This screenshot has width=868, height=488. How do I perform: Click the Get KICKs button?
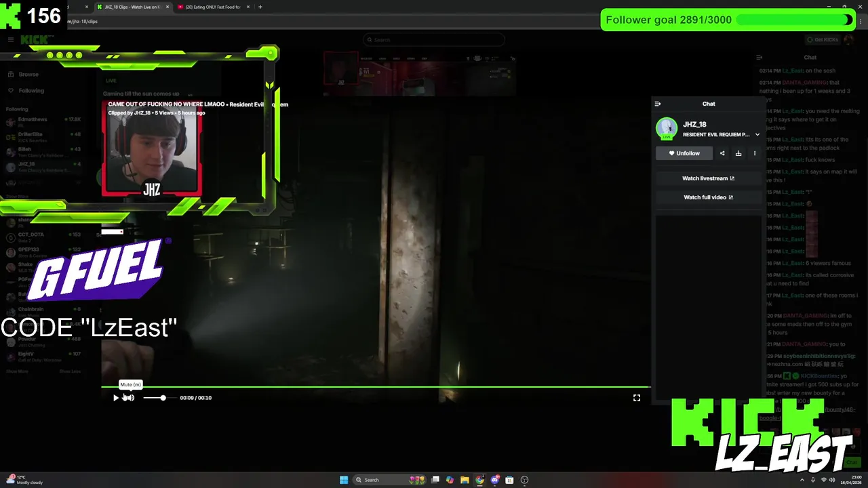click(822, 40)
